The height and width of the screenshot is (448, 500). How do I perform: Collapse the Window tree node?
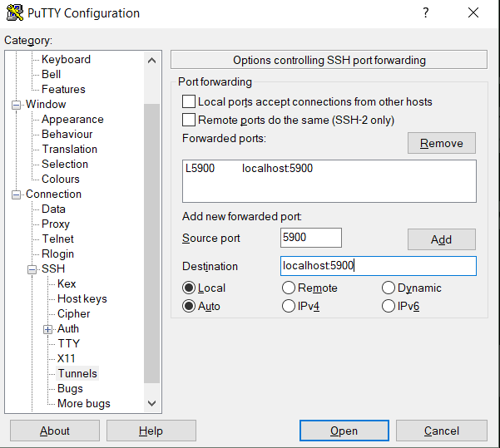(x=16, y=105)
